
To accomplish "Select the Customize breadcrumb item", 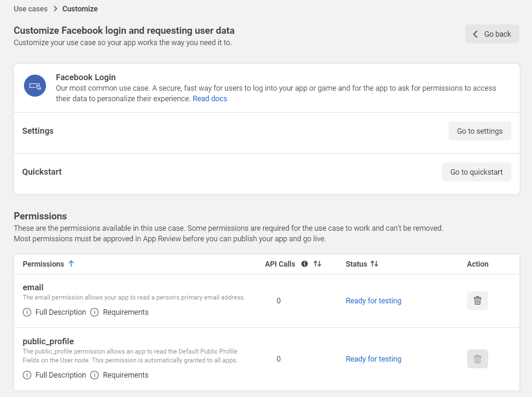I will (80, 8).
